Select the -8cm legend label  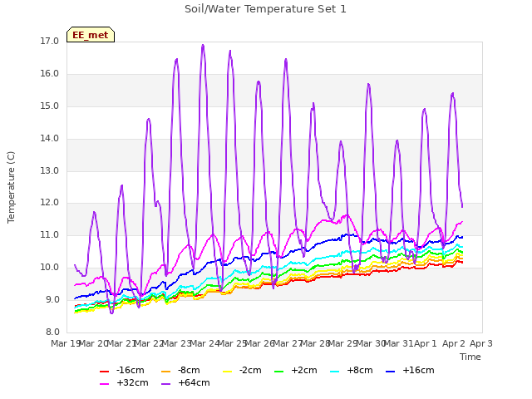point(189,370)
